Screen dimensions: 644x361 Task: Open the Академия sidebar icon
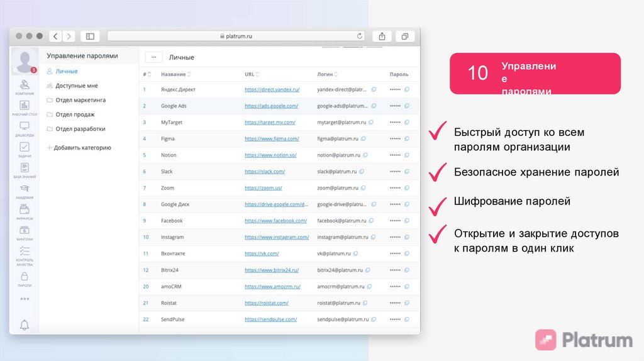pos(25,189)
